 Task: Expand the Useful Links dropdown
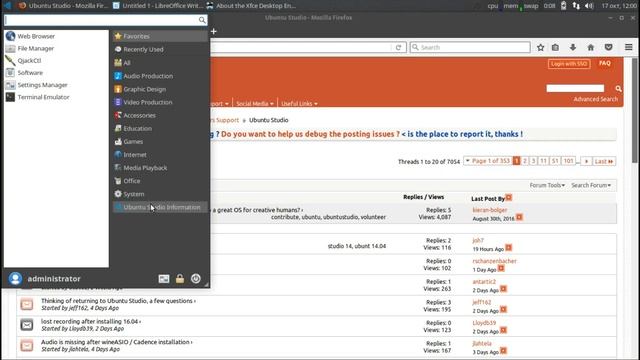coord(299,104)
